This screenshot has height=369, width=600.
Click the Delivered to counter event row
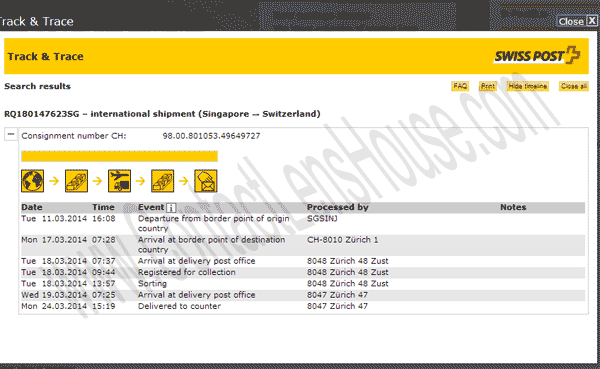[x=303, y=306]
